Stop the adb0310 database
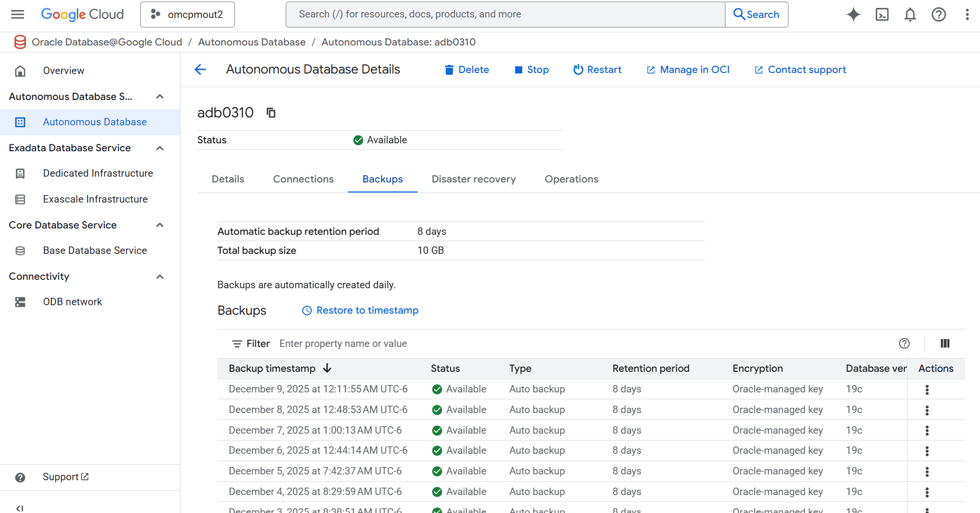980x513 pixels. coord(531,69)
